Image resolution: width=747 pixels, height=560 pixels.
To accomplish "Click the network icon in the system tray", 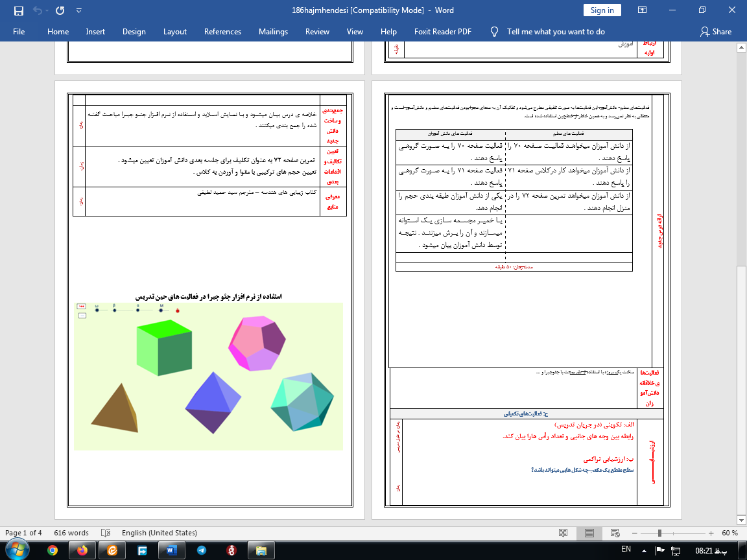I will (x=676, y=551).
